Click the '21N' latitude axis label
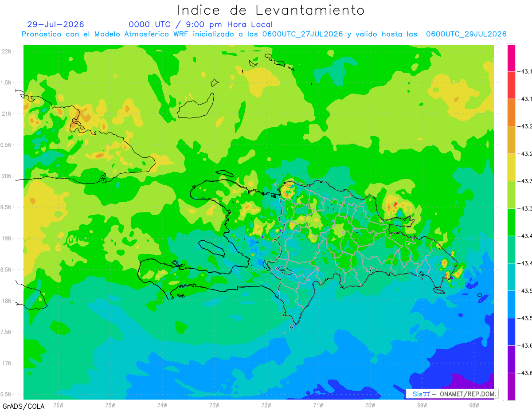 click(7, 114)
